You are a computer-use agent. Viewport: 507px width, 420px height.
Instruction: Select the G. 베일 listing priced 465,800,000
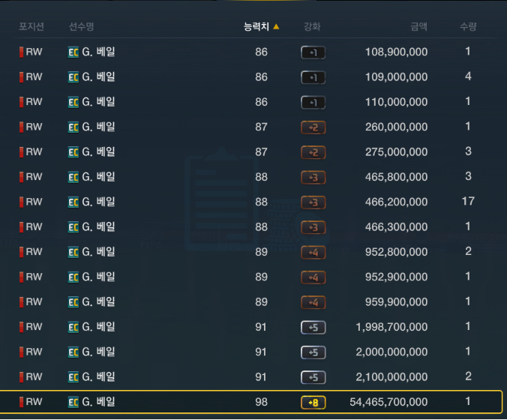(x=252, y=177)
